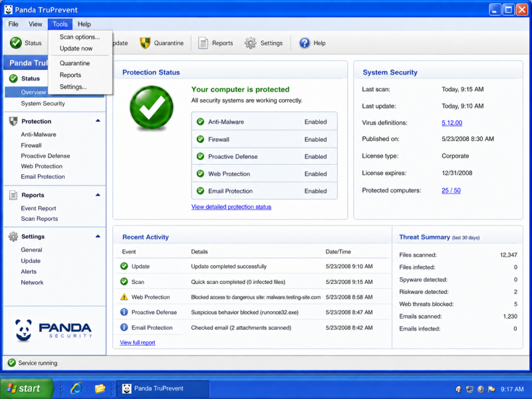Click the Date/Time column header
The width and height of the screenshot is (532, 399).
[x=338, y=252]
